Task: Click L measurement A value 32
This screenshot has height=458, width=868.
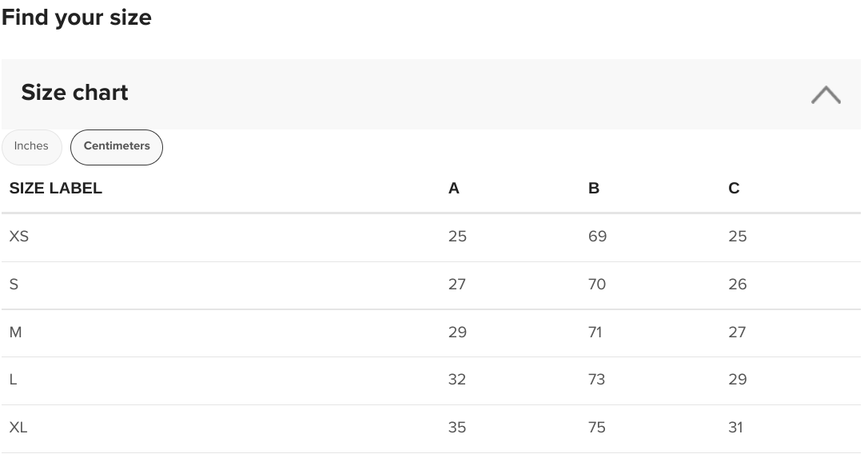Action: click(x=456, y=380)
